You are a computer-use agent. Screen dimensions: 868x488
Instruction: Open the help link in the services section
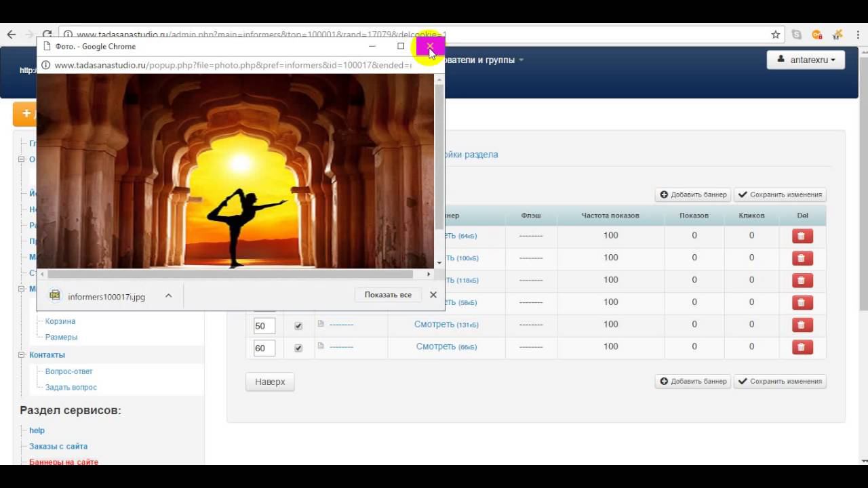click(37, 430)
